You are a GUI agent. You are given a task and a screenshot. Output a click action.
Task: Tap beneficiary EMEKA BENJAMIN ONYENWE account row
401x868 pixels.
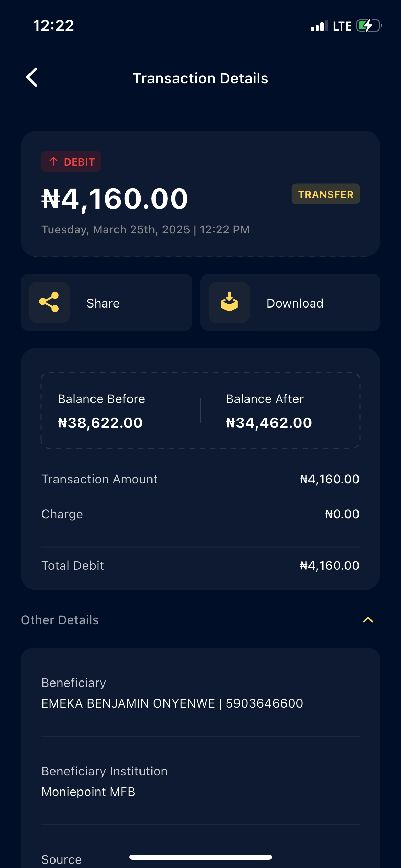[x=172, y=703]
